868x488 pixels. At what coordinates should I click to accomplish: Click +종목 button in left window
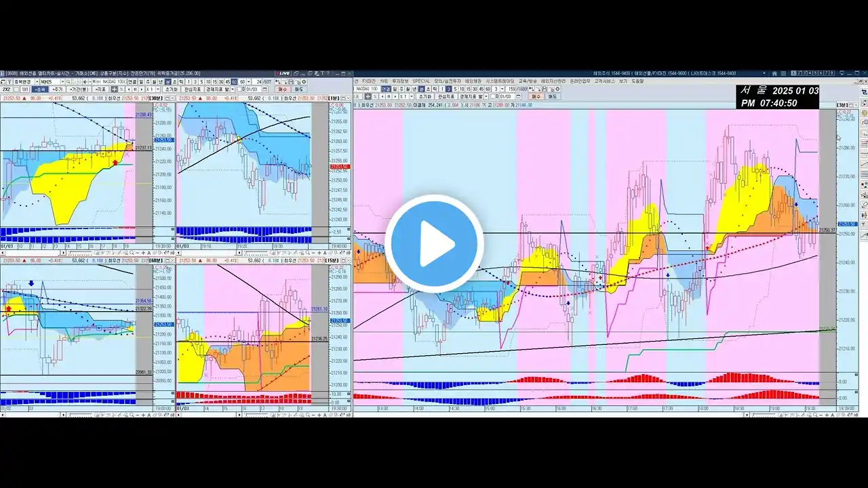tap(41, 89)
